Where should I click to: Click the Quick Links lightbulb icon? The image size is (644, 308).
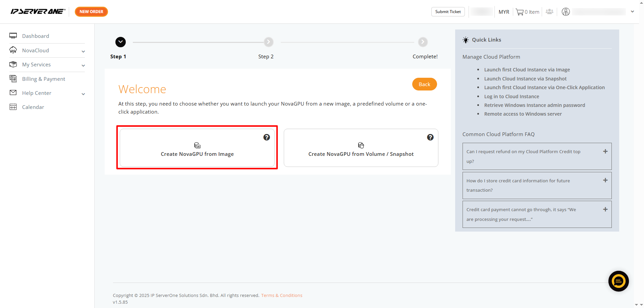(x=466, y=40)
